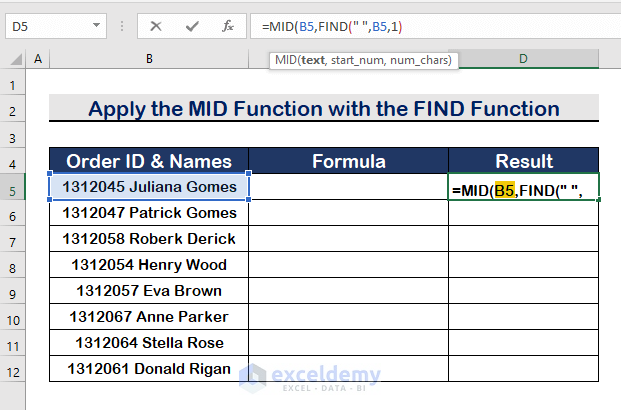This screenshot has width=621, height=410.
Task: Click the Name Box showing D5
Action: (56, 26)
